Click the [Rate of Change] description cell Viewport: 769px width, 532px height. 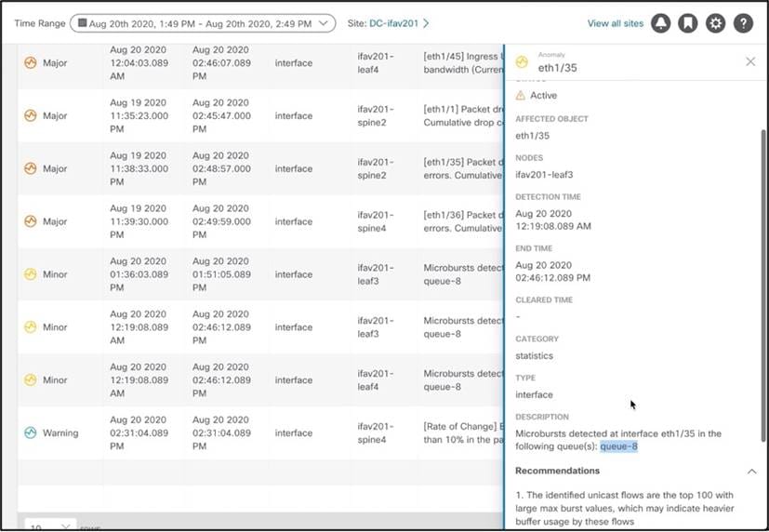(x=463, y=433)
